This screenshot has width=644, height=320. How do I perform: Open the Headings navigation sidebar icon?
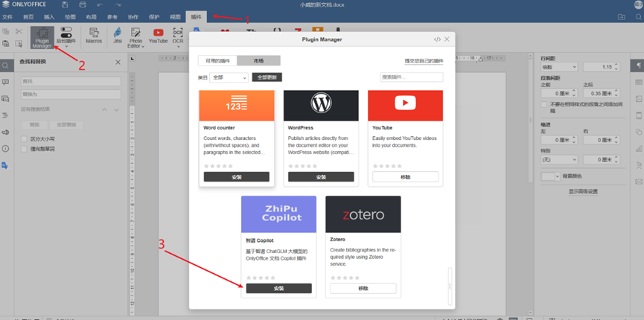click(5, 115)
